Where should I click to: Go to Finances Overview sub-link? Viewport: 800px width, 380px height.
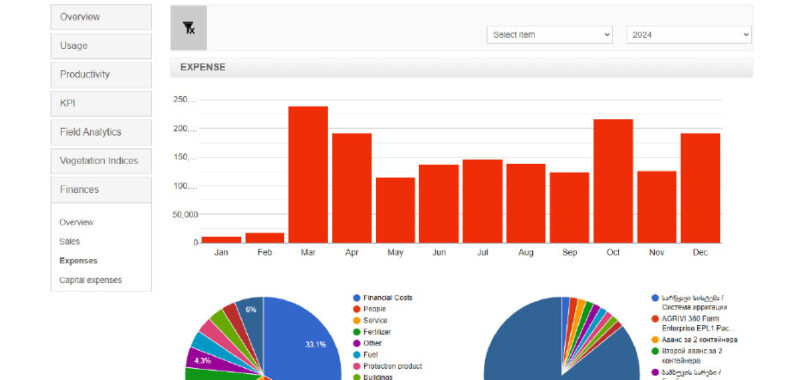click(77, 222)
